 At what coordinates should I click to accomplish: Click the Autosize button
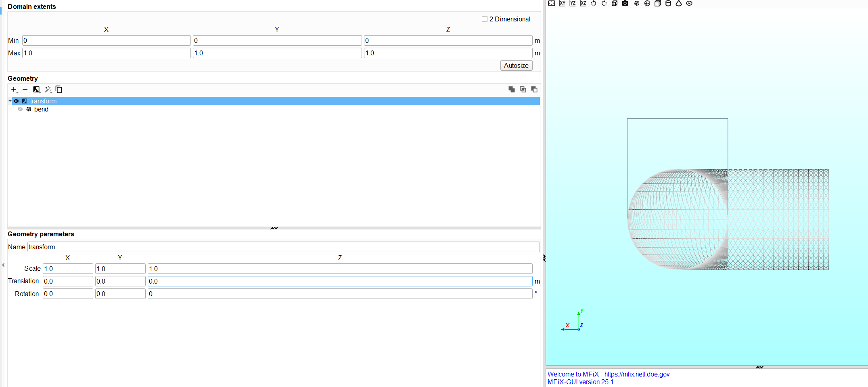click(516, 65)
